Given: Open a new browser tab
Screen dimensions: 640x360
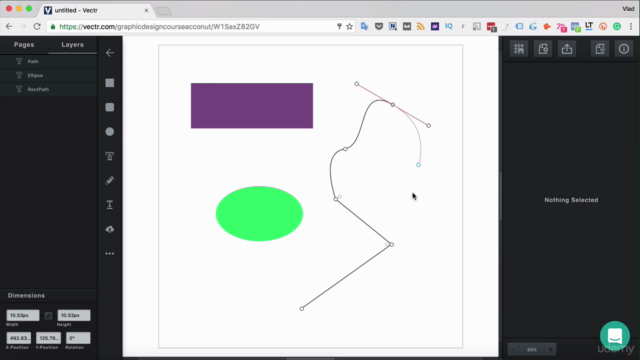Looking at the screenshot, I should (x=164, y=11).
